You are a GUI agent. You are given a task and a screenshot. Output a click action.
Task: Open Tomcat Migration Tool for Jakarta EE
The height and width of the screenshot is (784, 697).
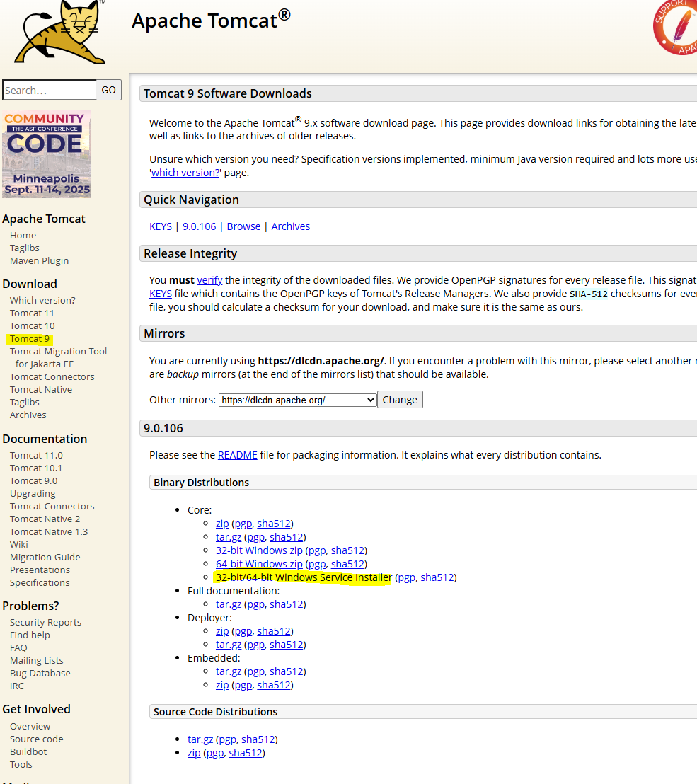point(58,357)
